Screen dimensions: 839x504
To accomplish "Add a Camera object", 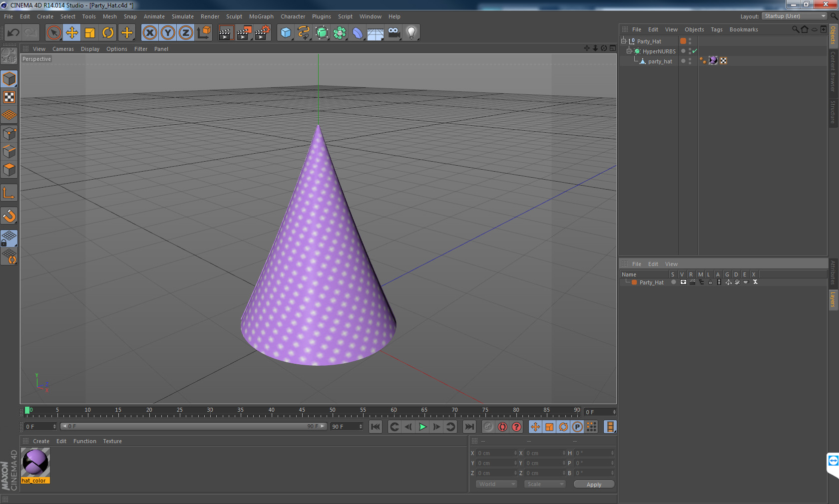I will pos(394,33).
